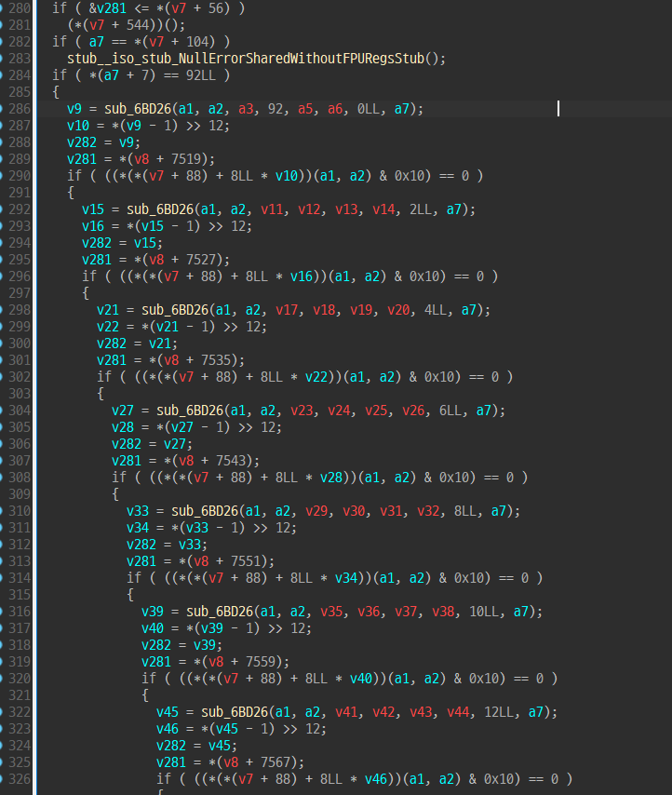
Task: Click a7 in the condition on line 282
Action: tap(96, 42)
